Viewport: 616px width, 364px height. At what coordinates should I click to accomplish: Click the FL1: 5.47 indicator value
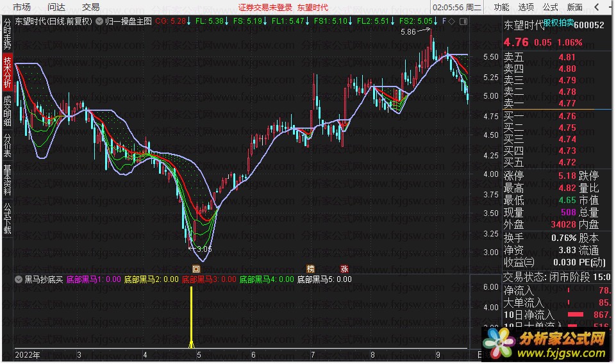(x=290, y=21)
